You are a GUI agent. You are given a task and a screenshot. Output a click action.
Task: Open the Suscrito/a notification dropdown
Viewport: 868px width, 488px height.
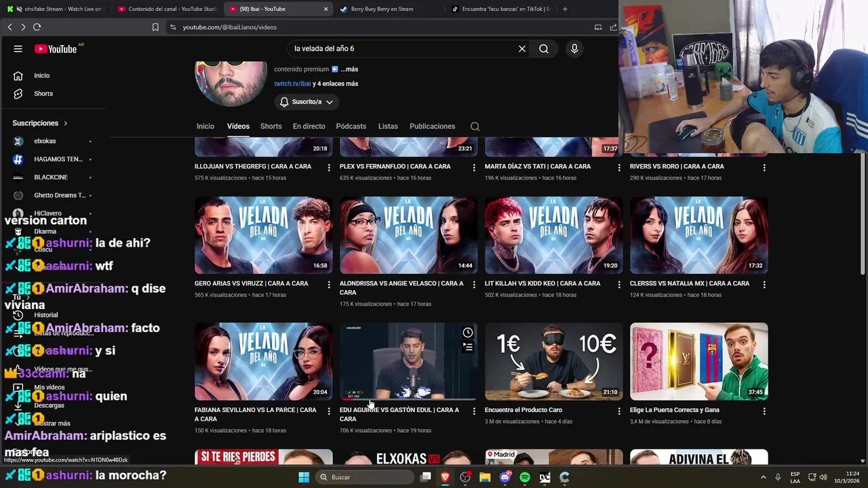point(307,102)
